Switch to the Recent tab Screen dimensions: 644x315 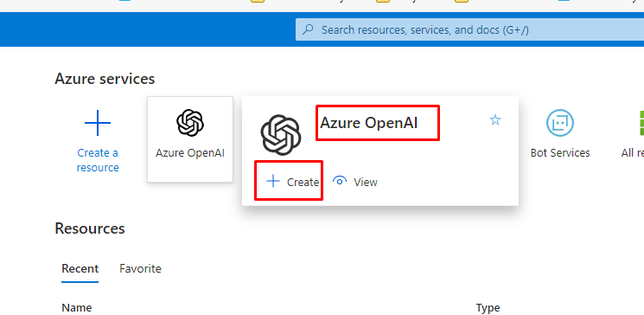80,268
